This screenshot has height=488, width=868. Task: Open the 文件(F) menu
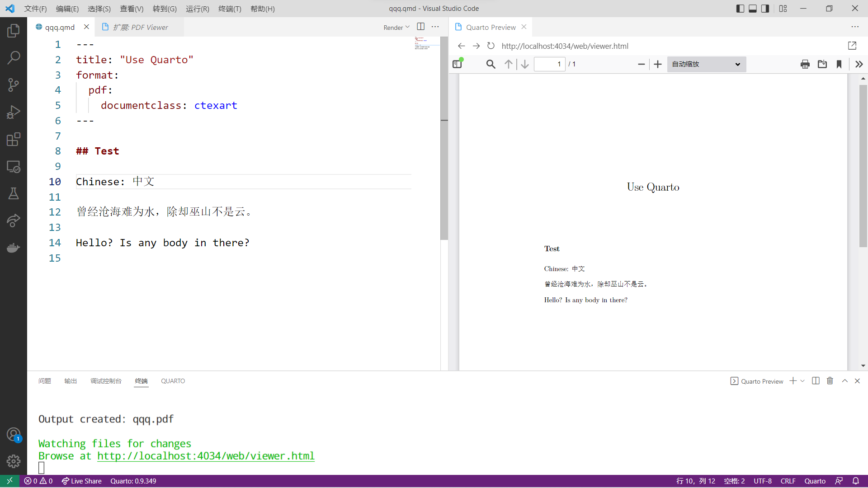(x=35, y=9)
